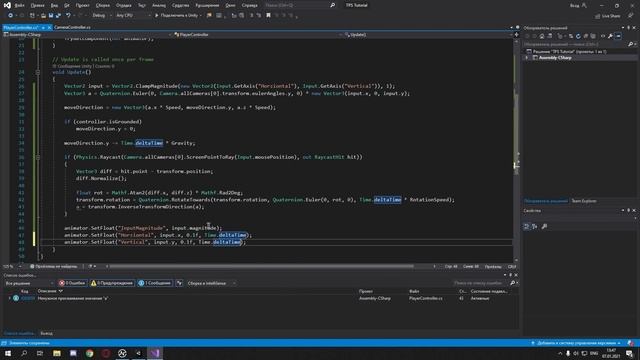Click the Solution Explorer home icon
Image resolution: width=640 pixels, height=360 pixels.
pos(542,36)
